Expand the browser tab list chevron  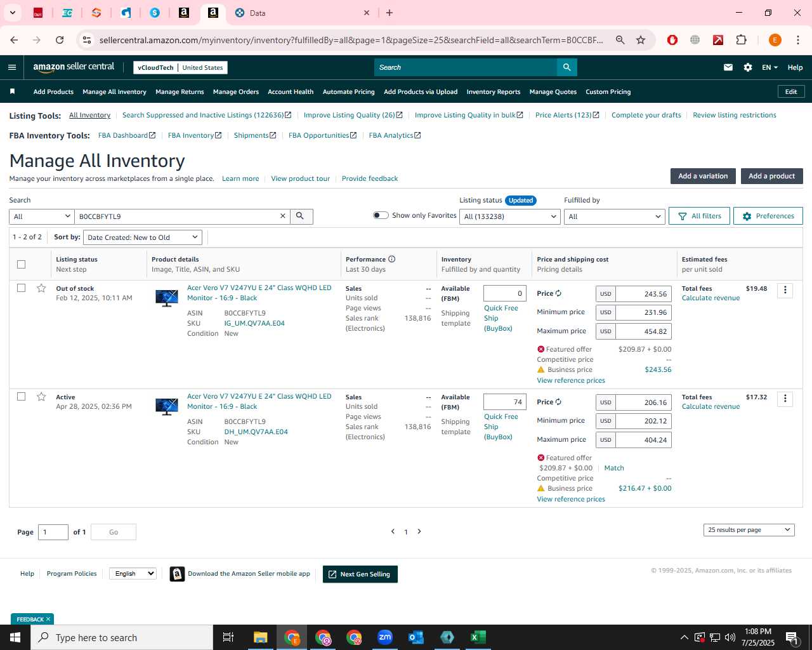point(13,13)
